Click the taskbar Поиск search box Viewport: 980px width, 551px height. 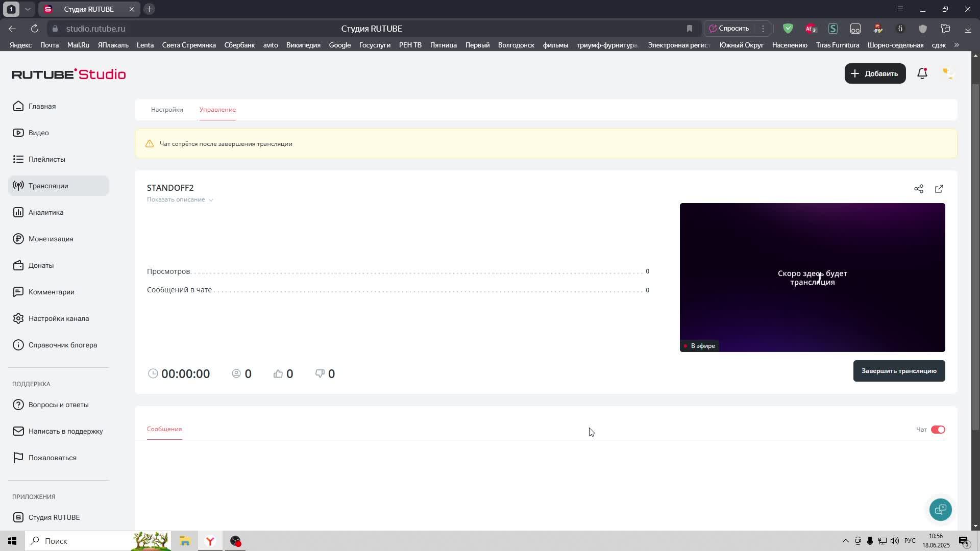[x=97, y=541]
